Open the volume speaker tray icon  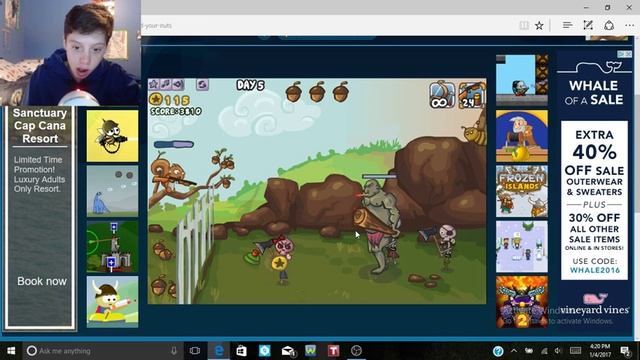coord(558,351)
